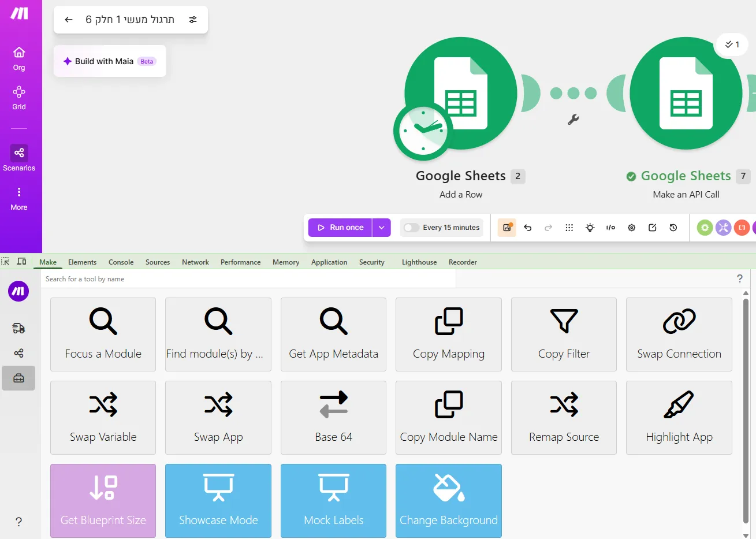The height and width of the screenshot is (539, 756).
Task: Click the question mark beside the tool search
Action: pos(740,278)
